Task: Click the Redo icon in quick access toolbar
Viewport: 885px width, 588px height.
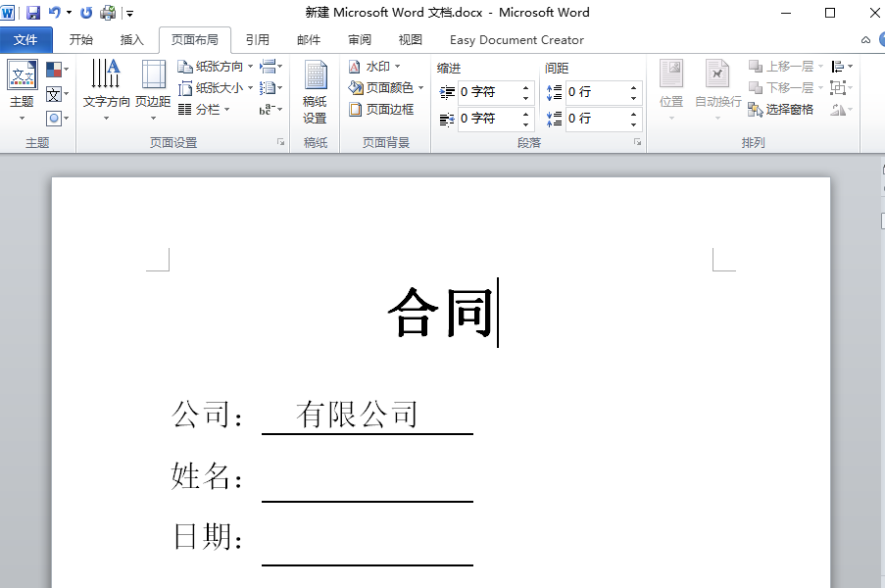Action: [x=86, y=13]
